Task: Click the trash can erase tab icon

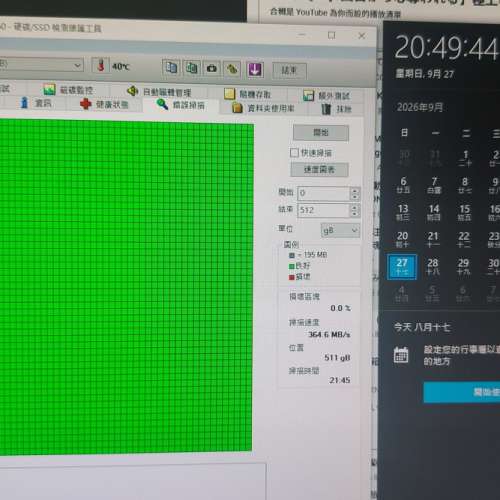Action: [326, 109]
